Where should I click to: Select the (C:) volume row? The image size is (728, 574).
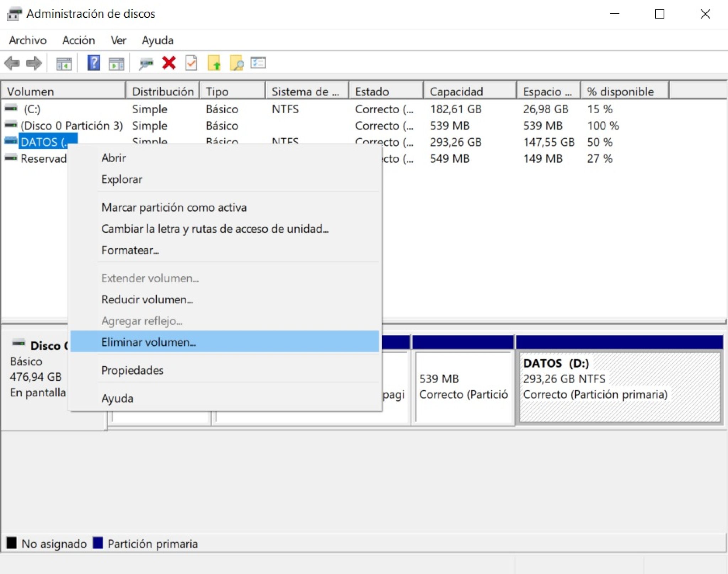pos(32,109)
